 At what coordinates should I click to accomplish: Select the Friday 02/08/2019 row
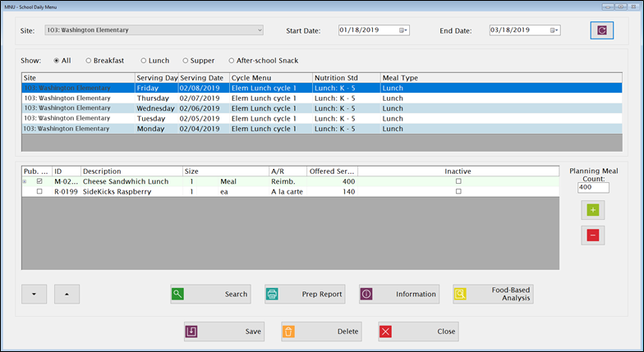click(x=322, y=88)
